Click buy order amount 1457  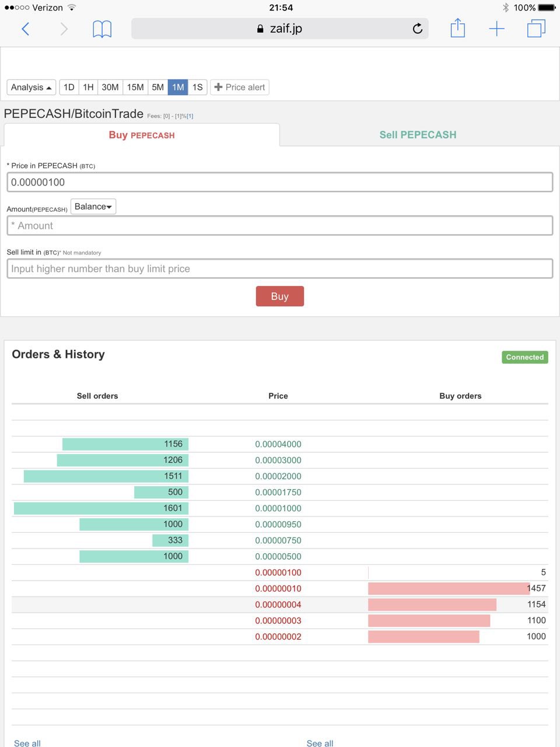(536, 588)
